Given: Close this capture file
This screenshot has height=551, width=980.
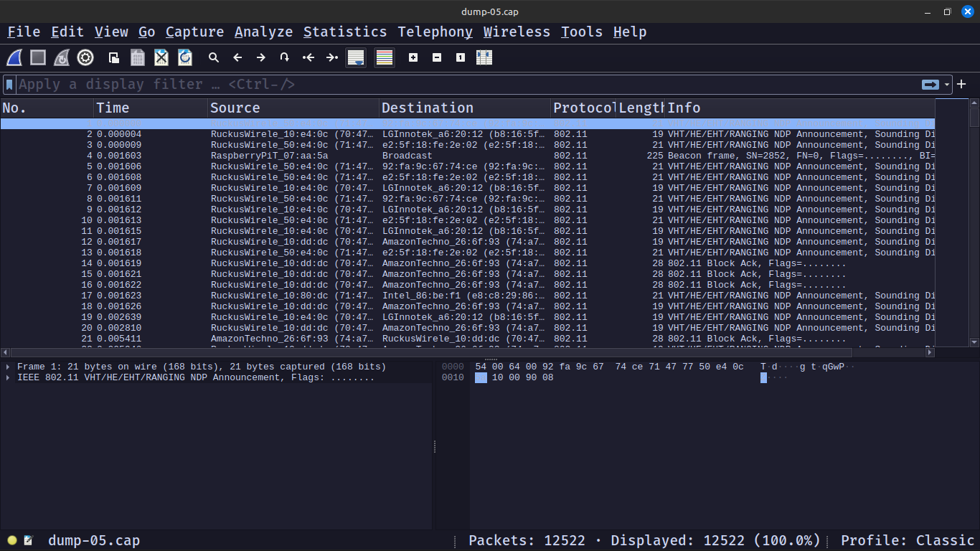Looking at the screenshot, I should [161, 57].
